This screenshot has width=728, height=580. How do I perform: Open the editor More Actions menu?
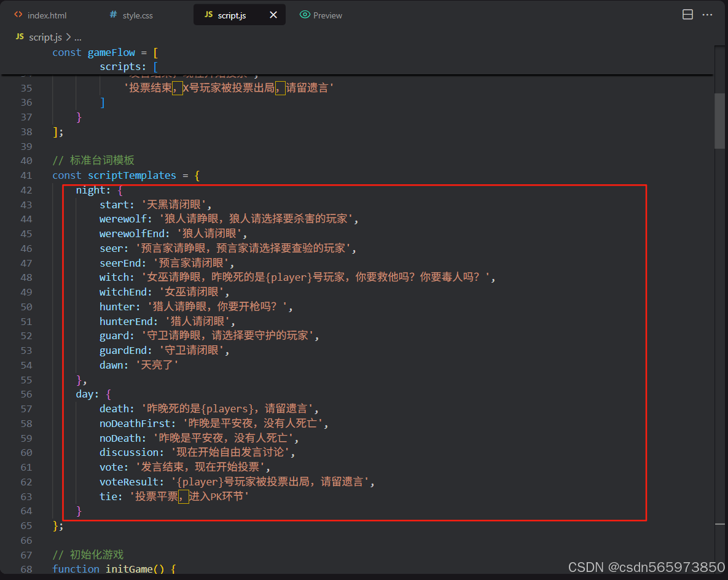[x=707, y=15]
